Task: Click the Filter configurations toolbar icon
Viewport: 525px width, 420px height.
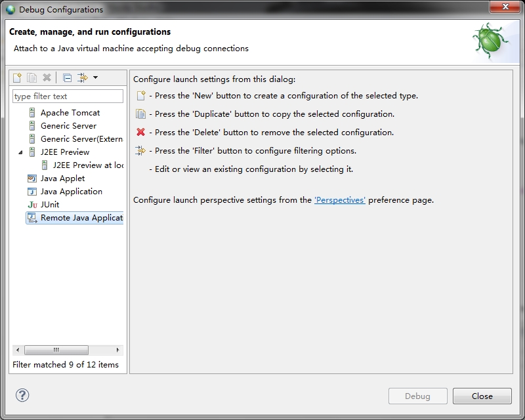Action: click(83, 77)
